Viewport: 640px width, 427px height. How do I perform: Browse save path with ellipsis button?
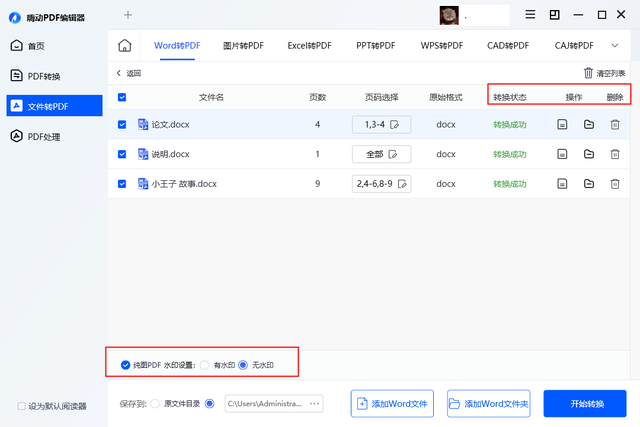(x=314, y=404)
